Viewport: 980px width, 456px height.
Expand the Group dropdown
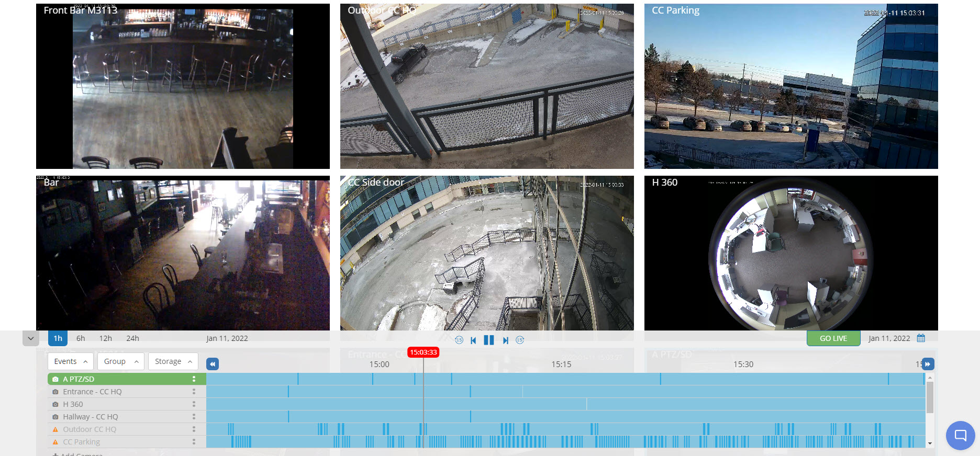[x=120, y=361]
